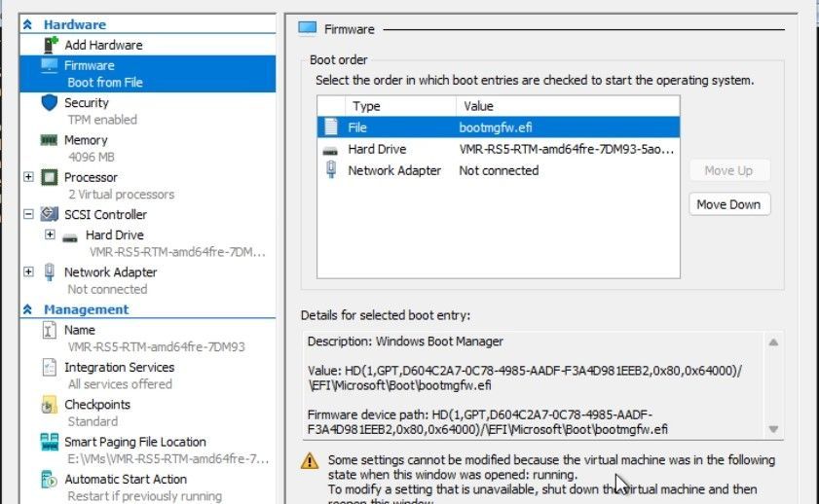819x504 pixels.
Task: Collapse the Management section chevron
Action: [27, 309]
